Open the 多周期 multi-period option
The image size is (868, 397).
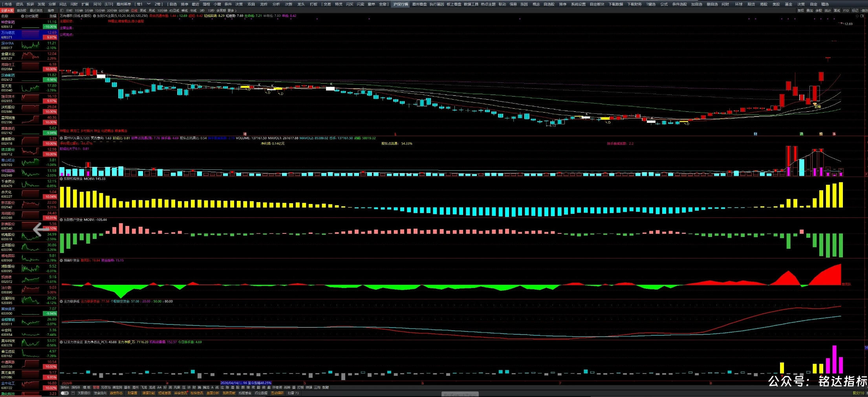(221, 11)
